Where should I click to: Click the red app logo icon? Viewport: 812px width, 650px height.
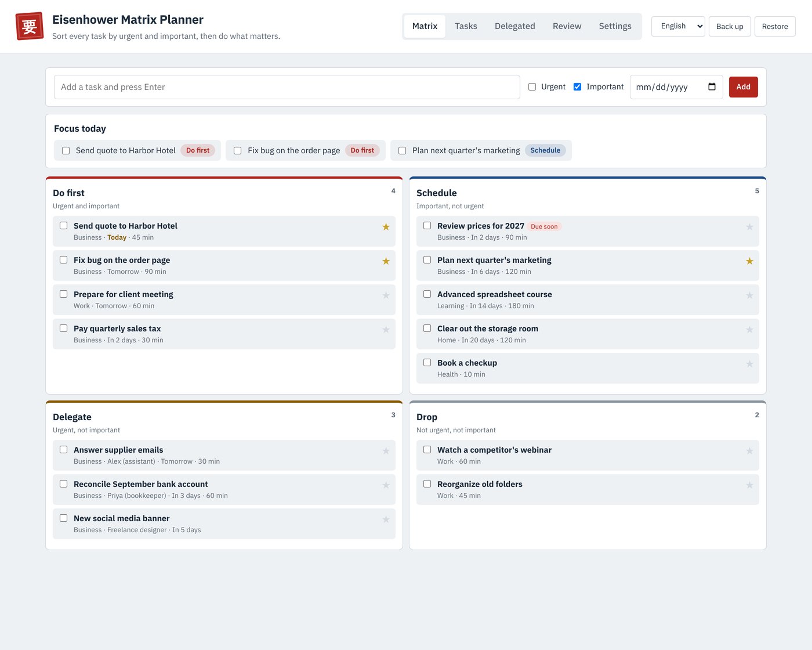(x=30, y=26)
